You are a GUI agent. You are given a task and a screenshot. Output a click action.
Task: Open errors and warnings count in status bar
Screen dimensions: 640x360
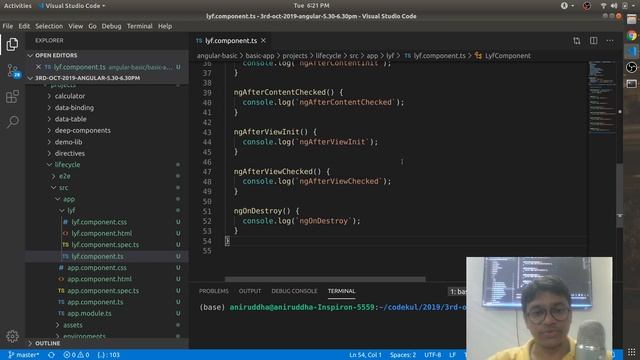tap(76, 355)
